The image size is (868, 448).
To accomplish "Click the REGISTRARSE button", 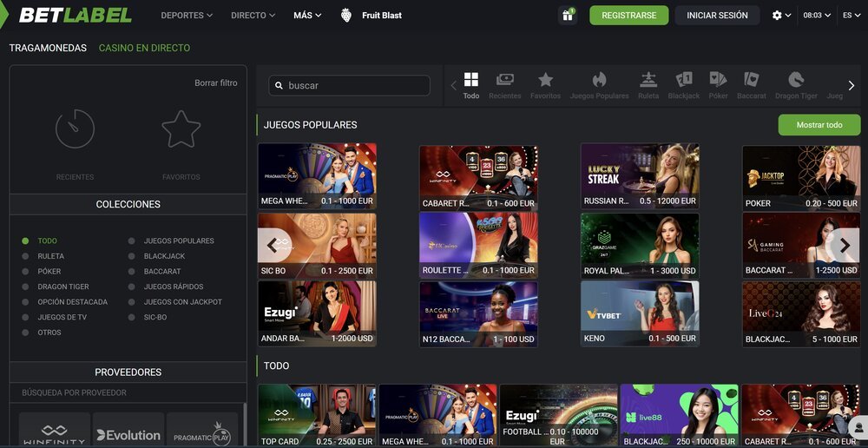I will 628,16.
